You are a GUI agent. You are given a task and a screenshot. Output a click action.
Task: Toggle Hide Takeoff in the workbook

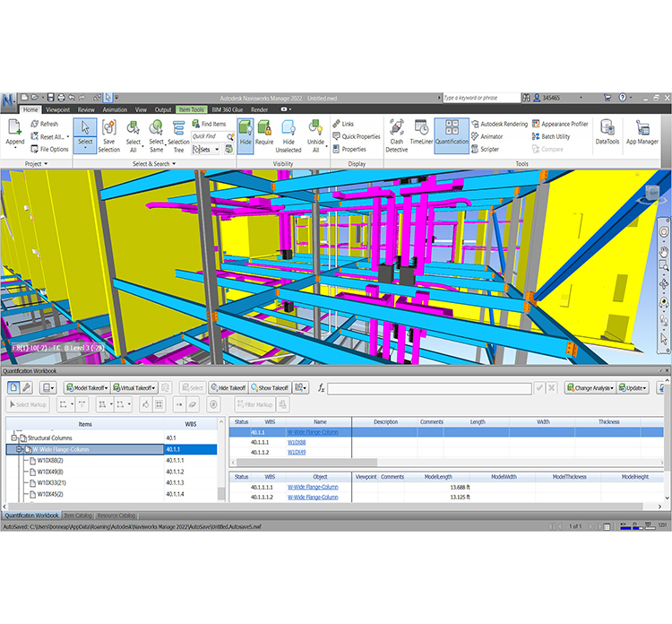pos(228,387)
